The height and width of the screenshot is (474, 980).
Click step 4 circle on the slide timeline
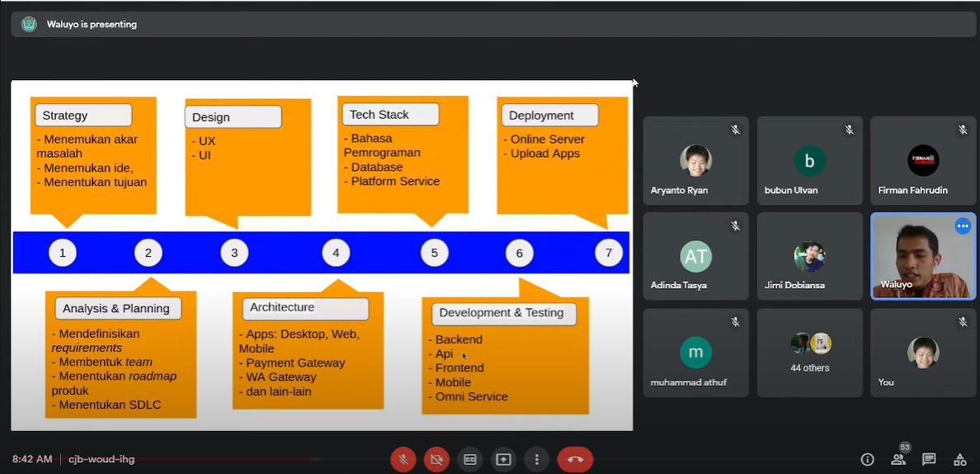coord(336,253)
